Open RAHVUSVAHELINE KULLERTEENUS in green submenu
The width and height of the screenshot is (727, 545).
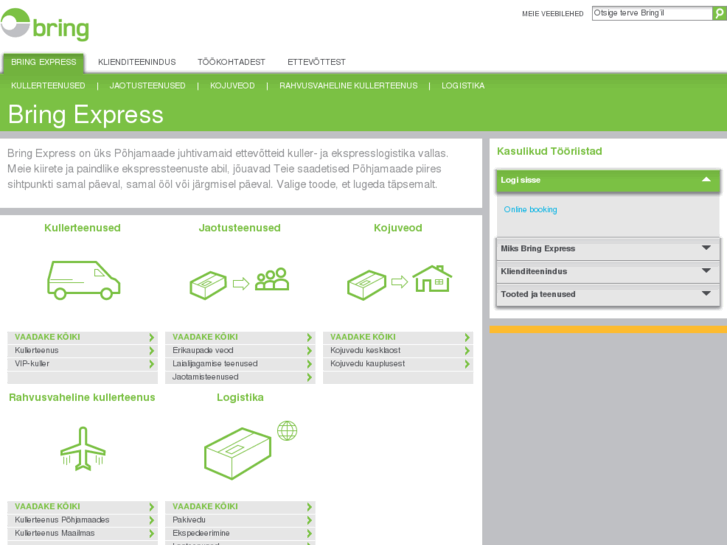tap(348, 86)
